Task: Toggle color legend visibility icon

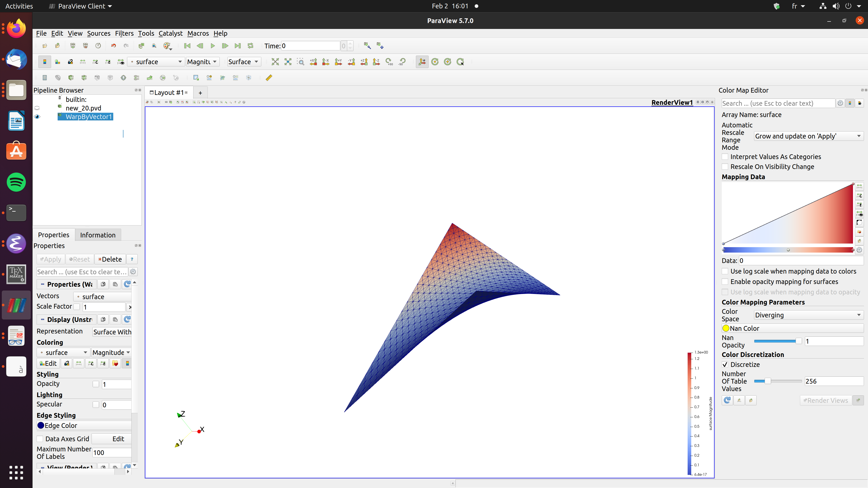Action: 45,62
